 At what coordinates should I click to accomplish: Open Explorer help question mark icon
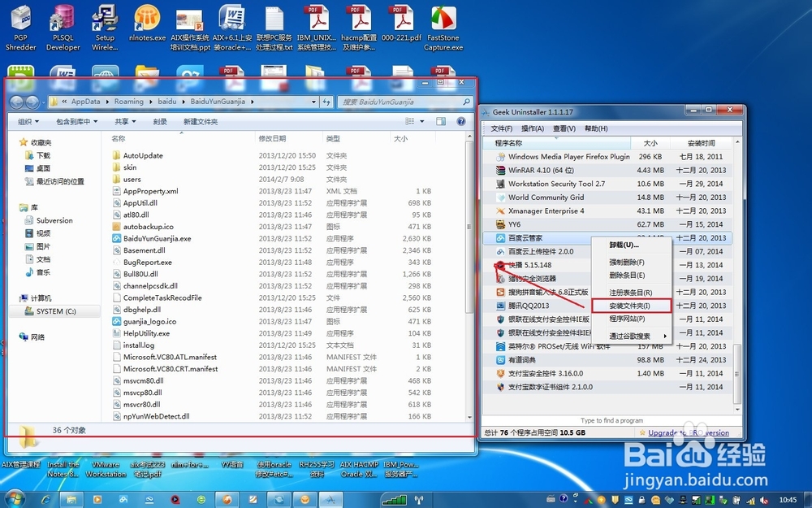[461, 121]
